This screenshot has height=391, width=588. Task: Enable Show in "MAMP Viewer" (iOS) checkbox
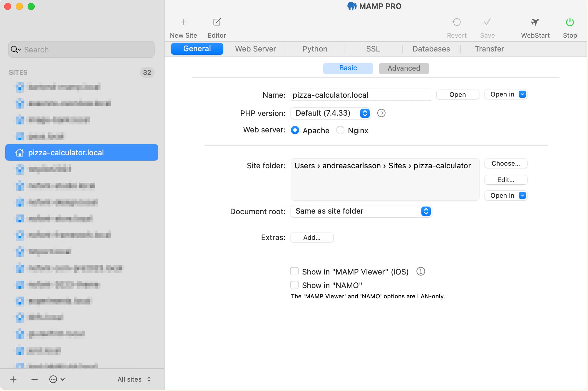(294, 271)
